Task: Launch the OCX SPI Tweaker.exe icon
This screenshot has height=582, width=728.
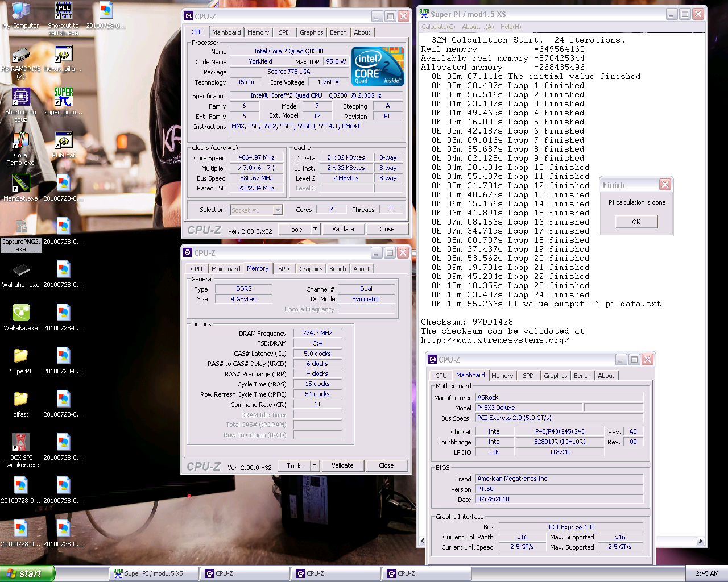Action: (21, 451)
